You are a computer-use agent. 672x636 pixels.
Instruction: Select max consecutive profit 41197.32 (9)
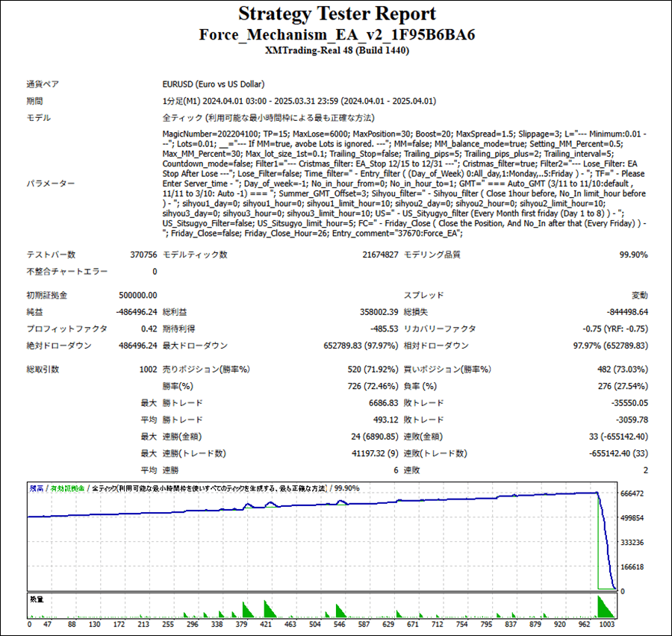point(375,453)
